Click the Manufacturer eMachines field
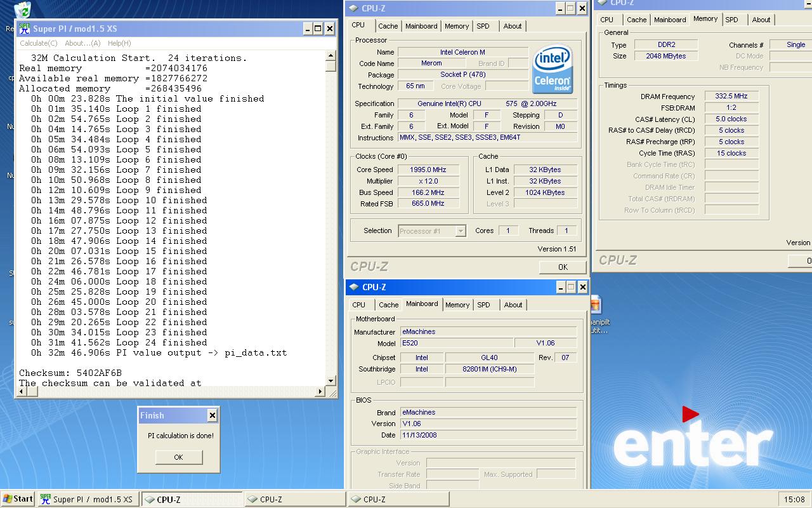This screenshot has height=508, width=812. 488,331
